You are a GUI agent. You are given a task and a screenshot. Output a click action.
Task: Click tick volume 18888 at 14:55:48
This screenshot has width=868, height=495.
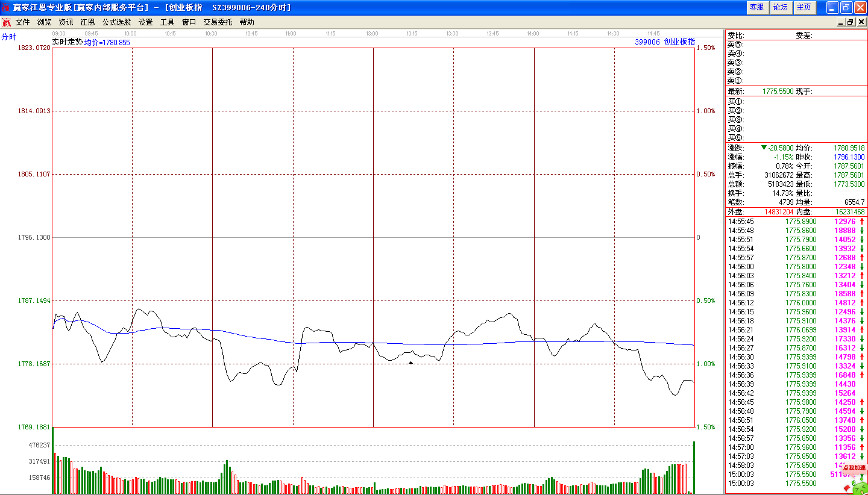pos(845,231)
